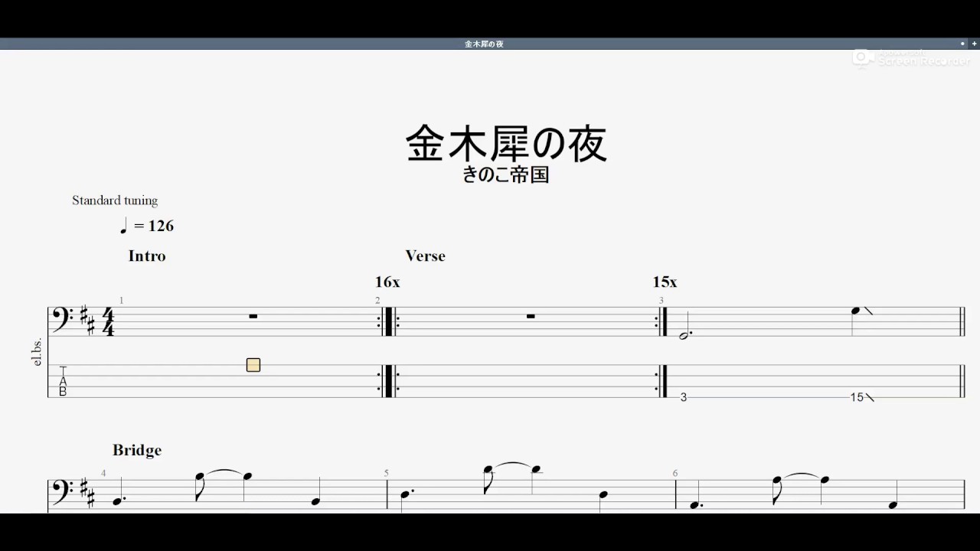Click the 15x repeat count

[665, 282]
